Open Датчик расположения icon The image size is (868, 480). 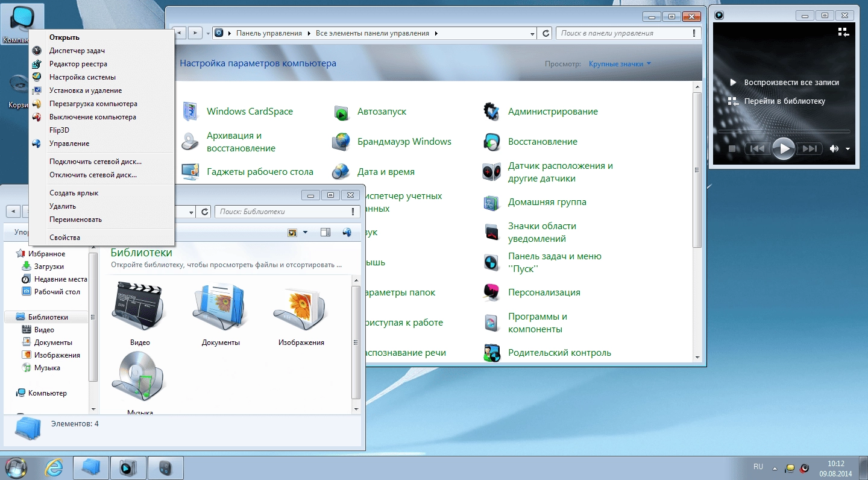click(492, 172)
